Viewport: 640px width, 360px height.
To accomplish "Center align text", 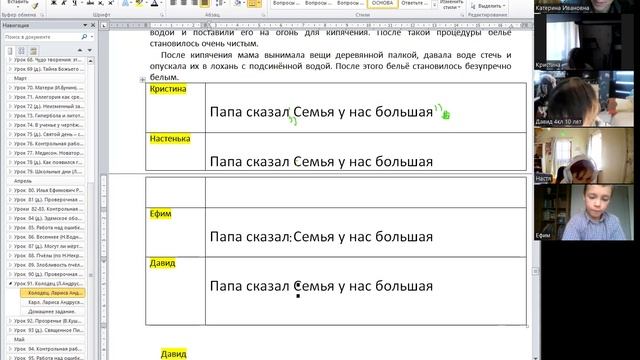I will click(x=184, y=3).
